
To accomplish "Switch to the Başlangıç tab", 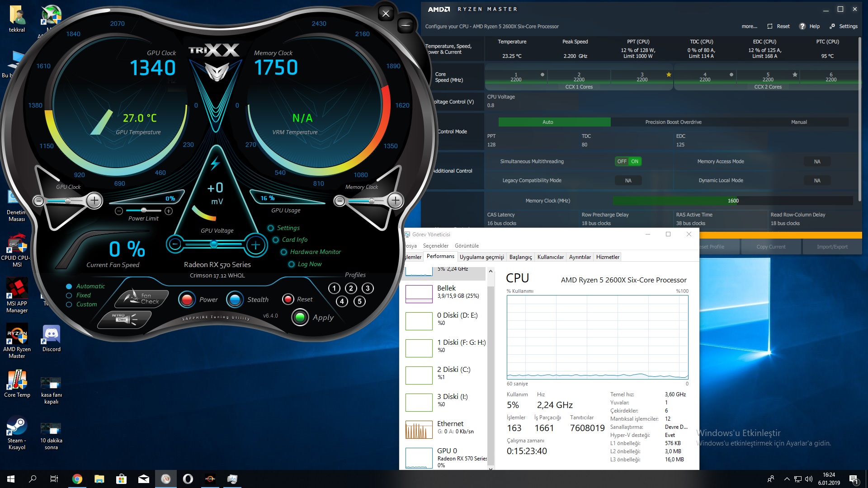I will click(x=520, y=257).
